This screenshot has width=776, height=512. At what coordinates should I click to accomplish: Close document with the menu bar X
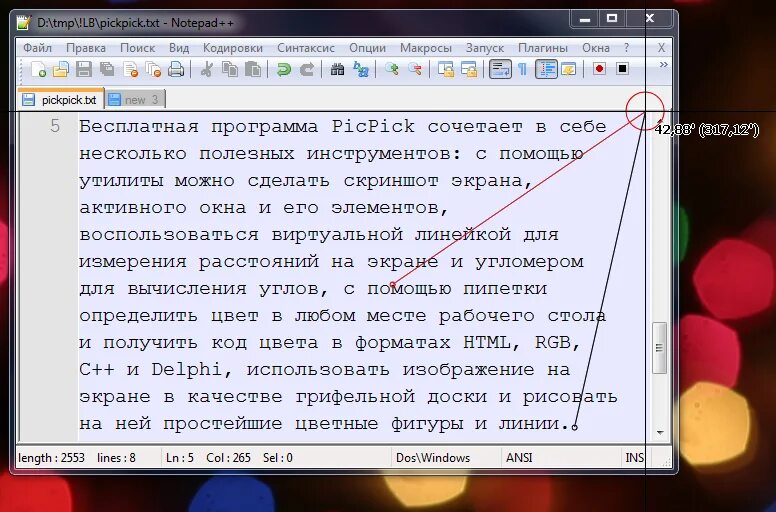click(x=661, y=48)
